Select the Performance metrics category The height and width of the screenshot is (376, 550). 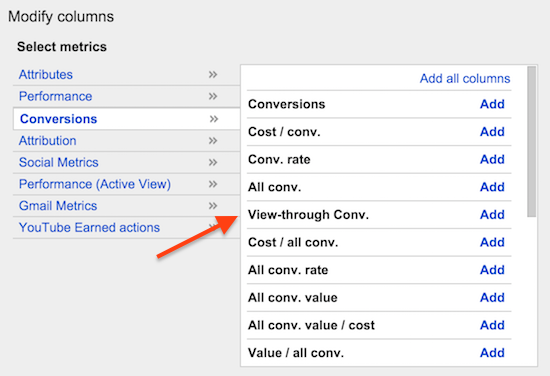click(x=55, y=96)
